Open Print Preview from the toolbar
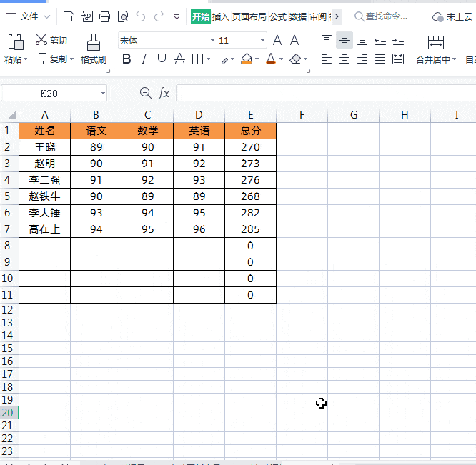The image size is (476, 465). pos(122,16)
